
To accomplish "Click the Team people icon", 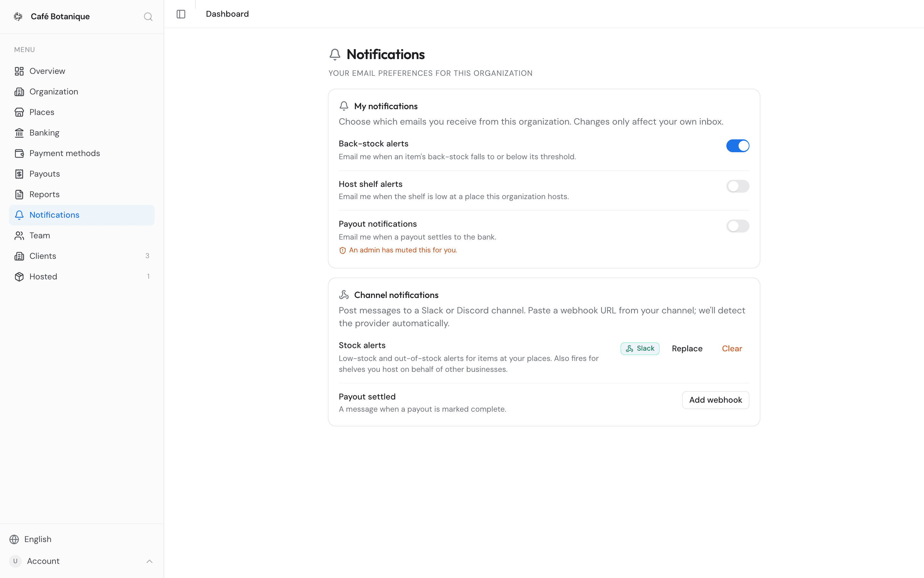I will pos(19,235).
